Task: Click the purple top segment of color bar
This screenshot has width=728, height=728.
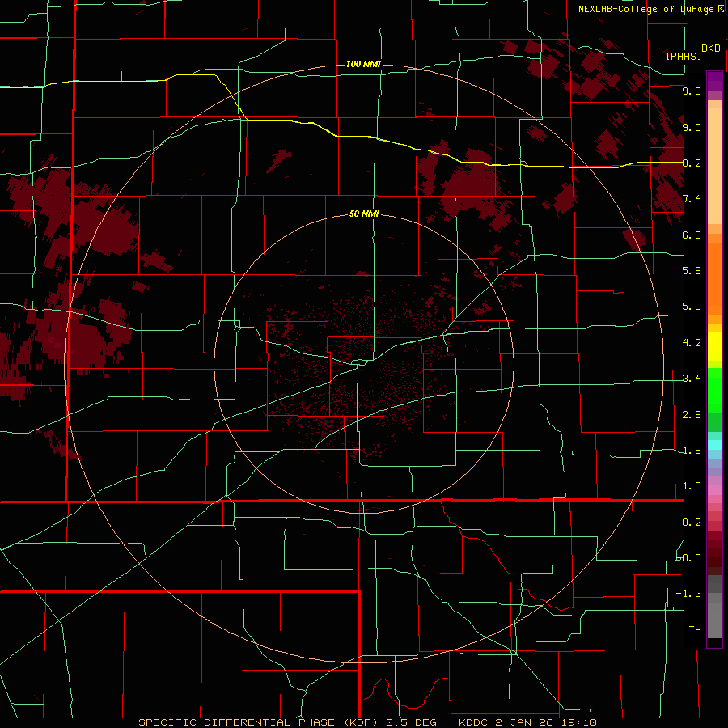Action: click(x=714, y=81)
